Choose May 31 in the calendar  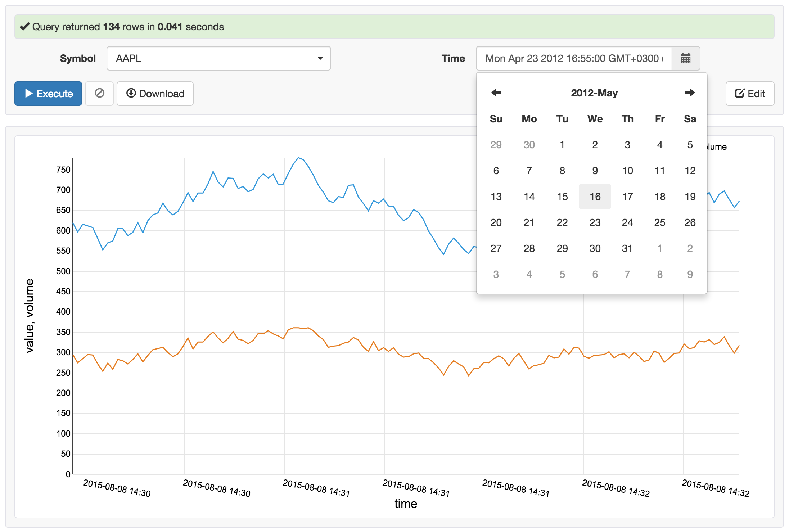[627, 248]
